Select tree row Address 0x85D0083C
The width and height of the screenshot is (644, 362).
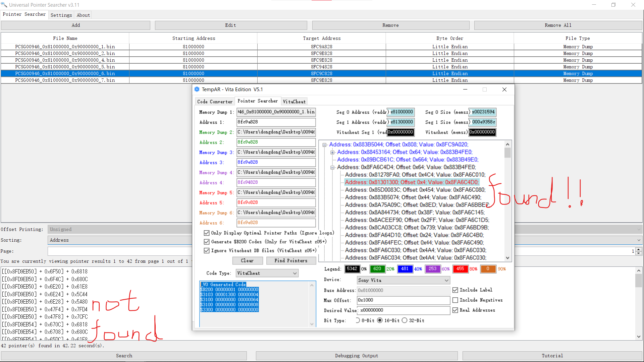coord(415,190)
